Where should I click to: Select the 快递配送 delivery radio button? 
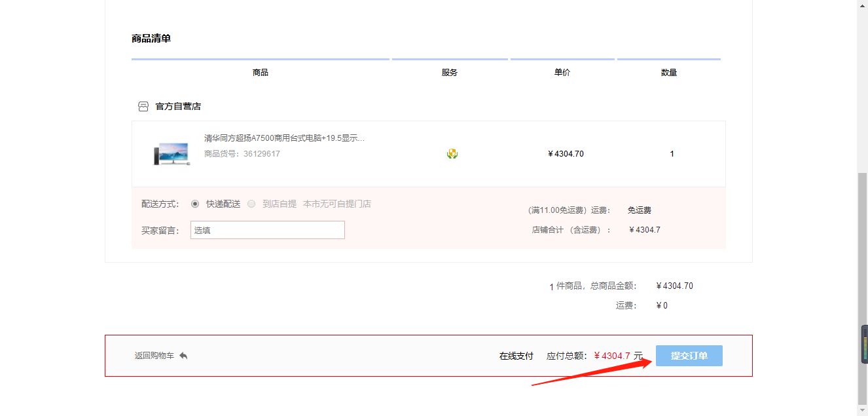pos(195,204)
